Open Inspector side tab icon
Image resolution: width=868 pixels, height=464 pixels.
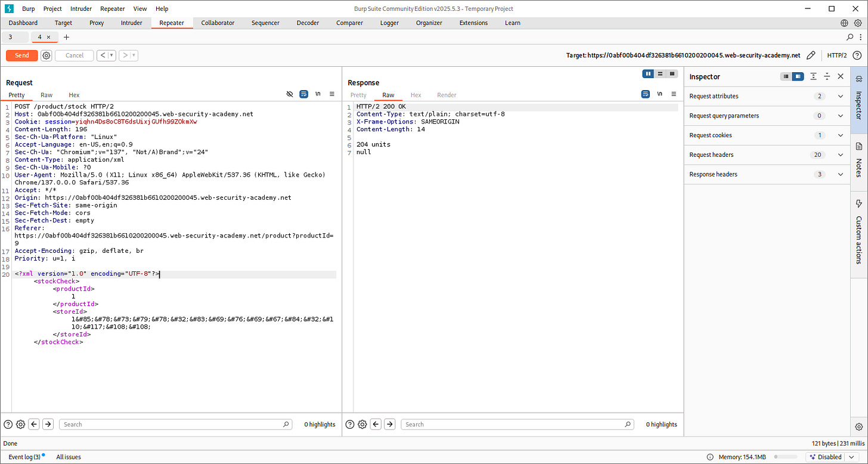[x=859, y=78]
